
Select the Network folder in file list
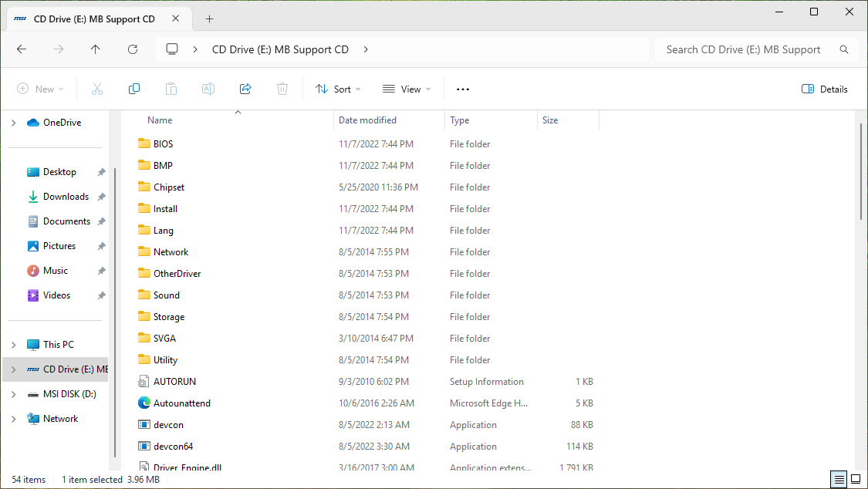click(171, 251)
